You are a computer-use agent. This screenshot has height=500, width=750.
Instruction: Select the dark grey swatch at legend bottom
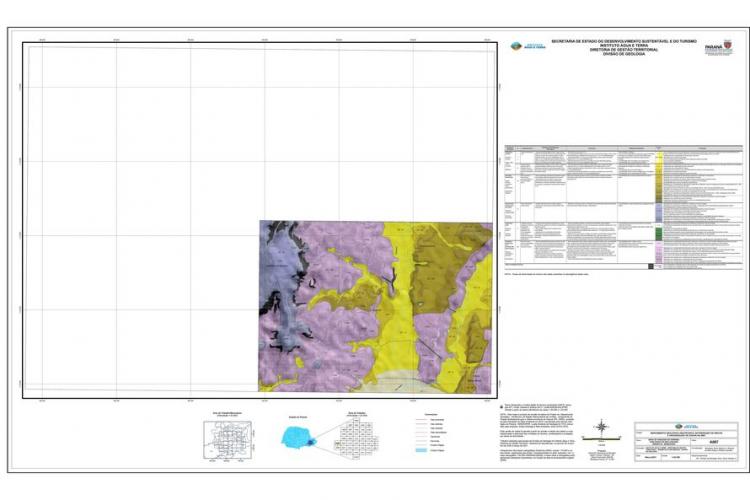coord(651,267)
